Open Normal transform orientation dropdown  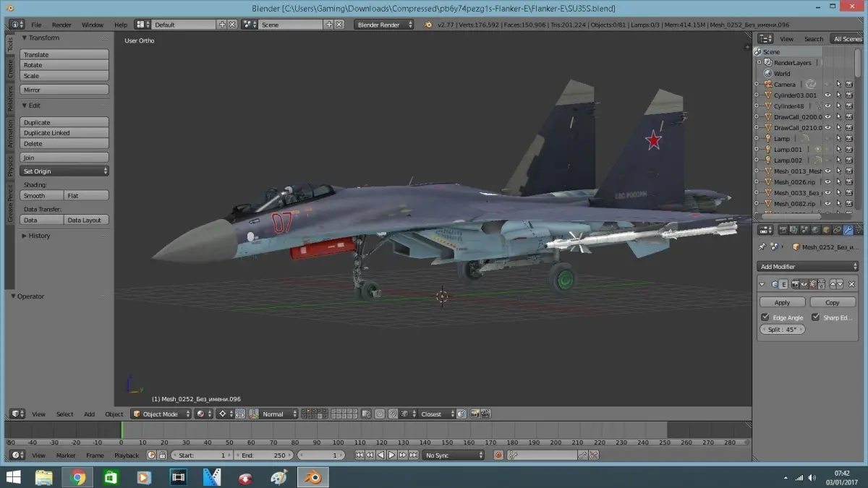click(x=279, y=414)
